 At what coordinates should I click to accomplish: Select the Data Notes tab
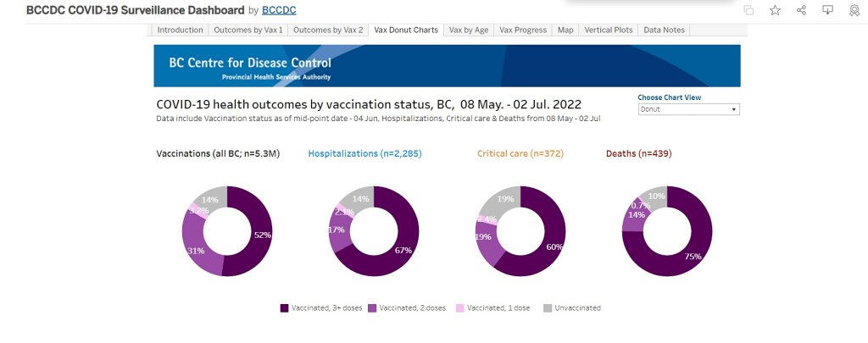coord(665,30)
